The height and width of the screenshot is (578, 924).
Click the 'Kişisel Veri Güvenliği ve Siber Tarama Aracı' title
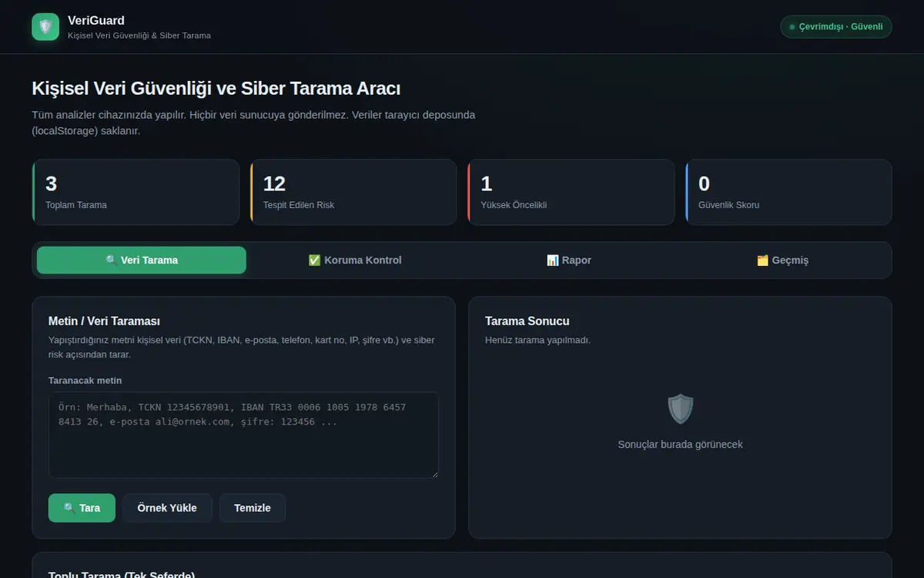(x=216, y=89)
